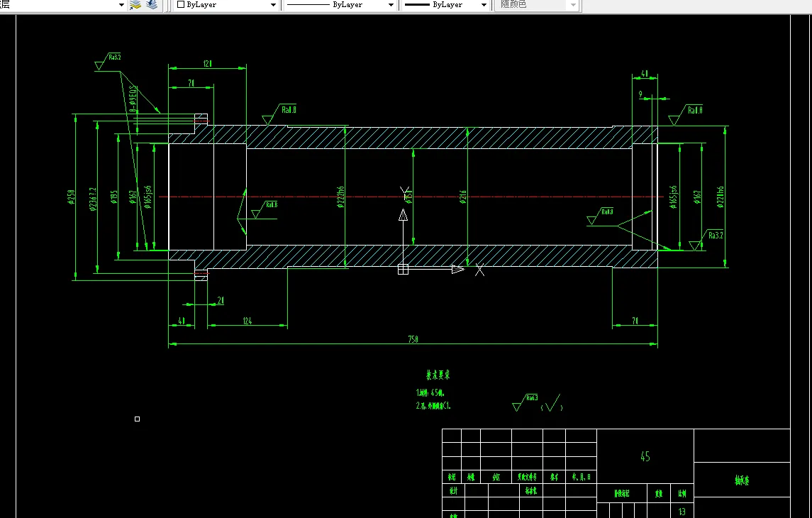The width and height of the screenshot is (812, 518).
Task: Click the red horizontal centerline of the part
Action: click(x=411, y=197)
